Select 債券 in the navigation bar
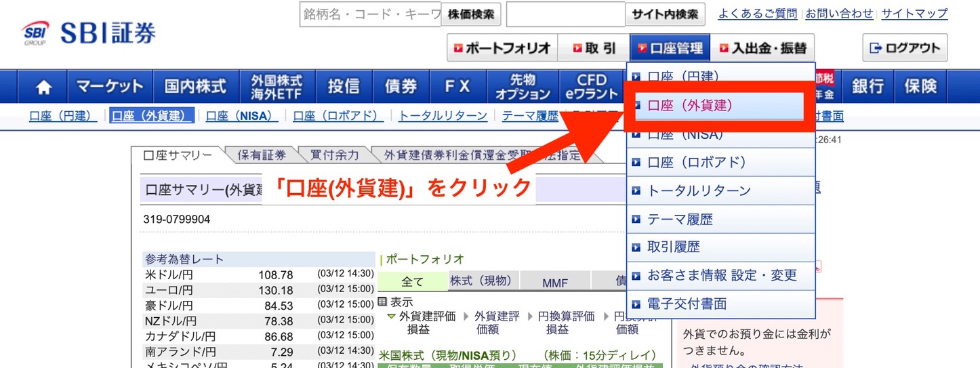980x368 pixels. point(401,86)
